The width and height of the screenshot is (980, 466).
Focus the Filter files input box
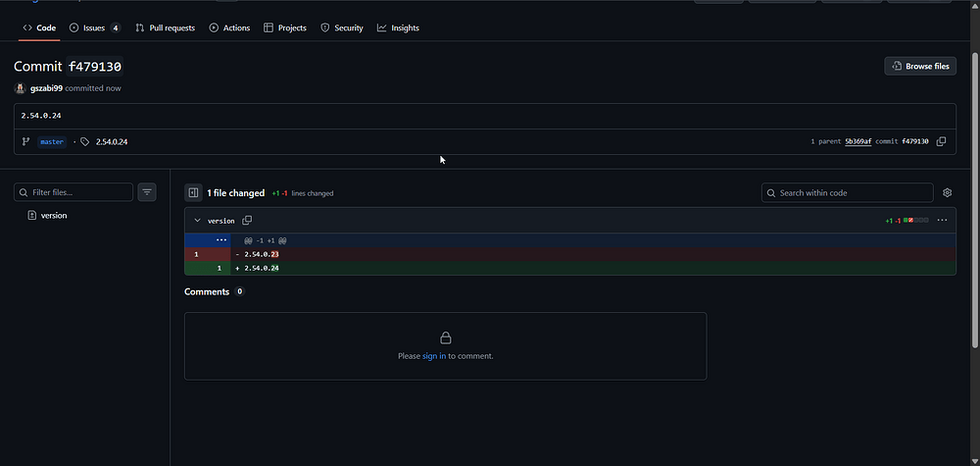(x=73, y=193)
